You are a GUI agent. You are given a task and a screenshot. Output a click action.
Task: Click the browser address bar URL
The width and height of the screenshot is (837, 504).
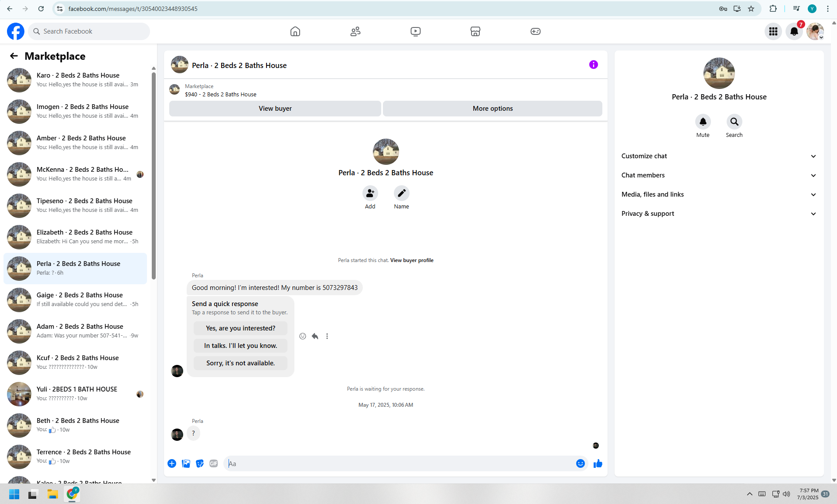[133, 9]
